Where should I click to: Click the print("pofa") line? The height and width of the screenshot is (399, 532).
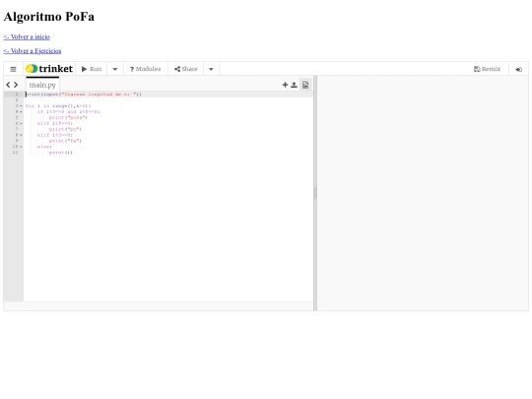[68, 118]
